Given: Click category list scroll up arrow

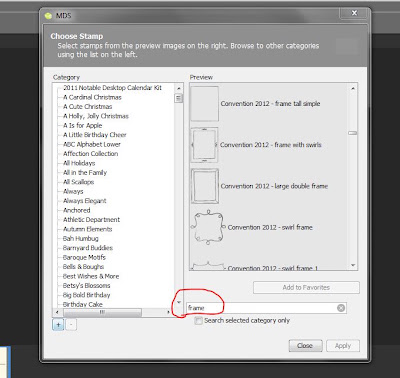Looking at the screenshot, I should click(x=179, y=88).
